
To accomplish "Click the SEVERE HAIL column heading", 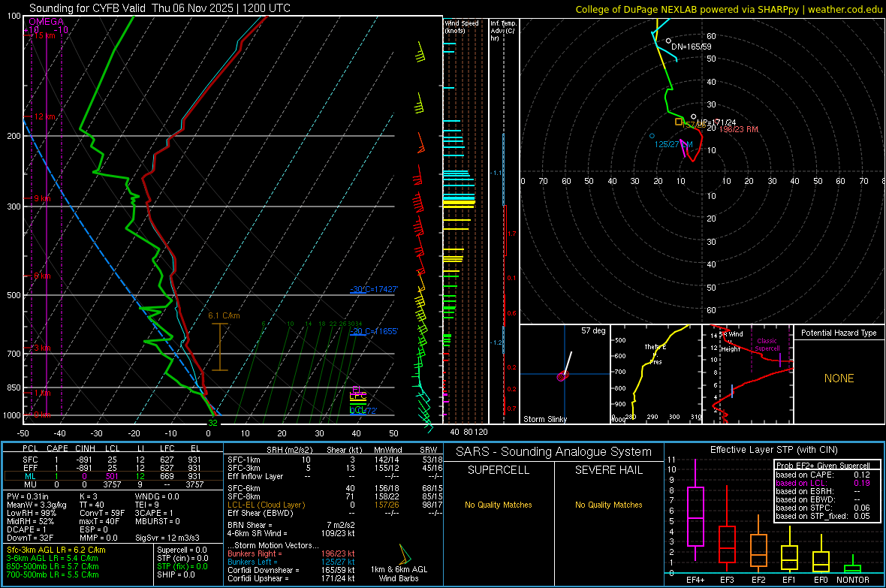I will 608,470.
